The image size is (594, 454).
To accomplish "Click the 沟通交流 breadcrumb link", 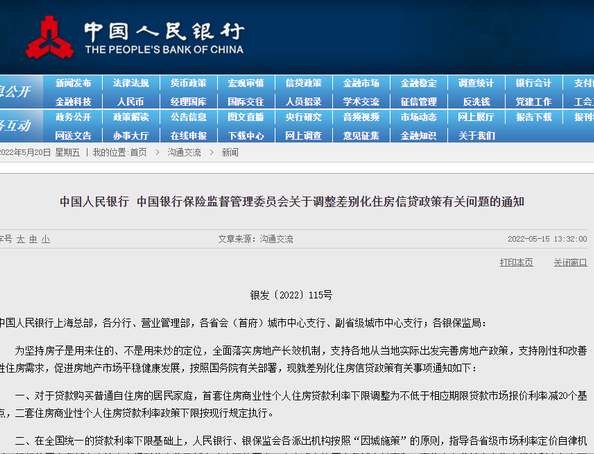I will click(184, 152).
